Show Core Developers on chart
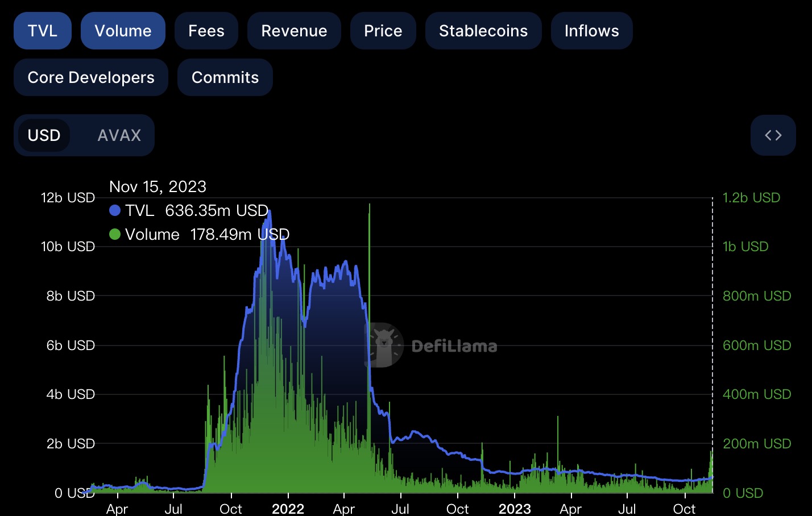The width and height of the screenshot is (812, 516). [x=91, y=77]
